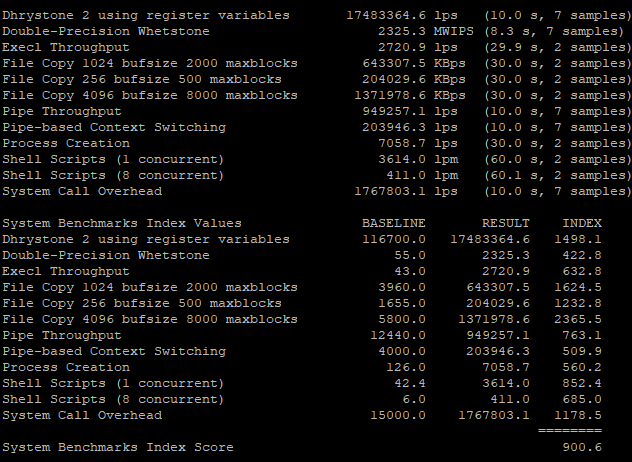632x462 pixels.
Task: Select index value 852.4
Action: pos(582,383)
